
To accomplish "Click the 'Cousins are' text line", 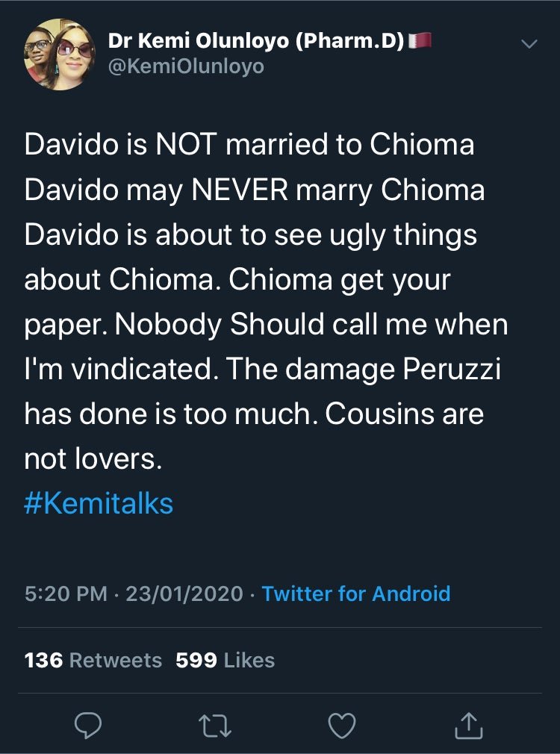I will click(x=254, y=414).
